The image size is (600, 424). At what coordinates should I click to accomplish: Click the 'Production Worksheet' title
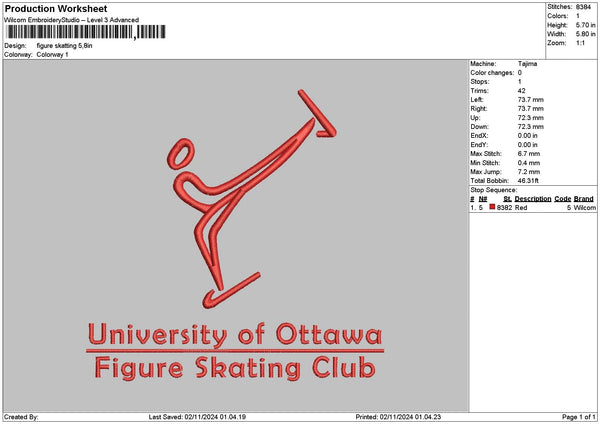(56, 8)
